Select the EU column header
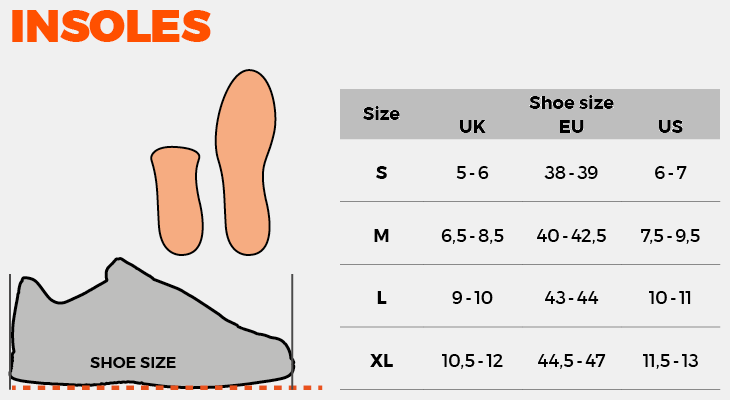The height and width of the screenshot is (400, 730). click(571, 127)
